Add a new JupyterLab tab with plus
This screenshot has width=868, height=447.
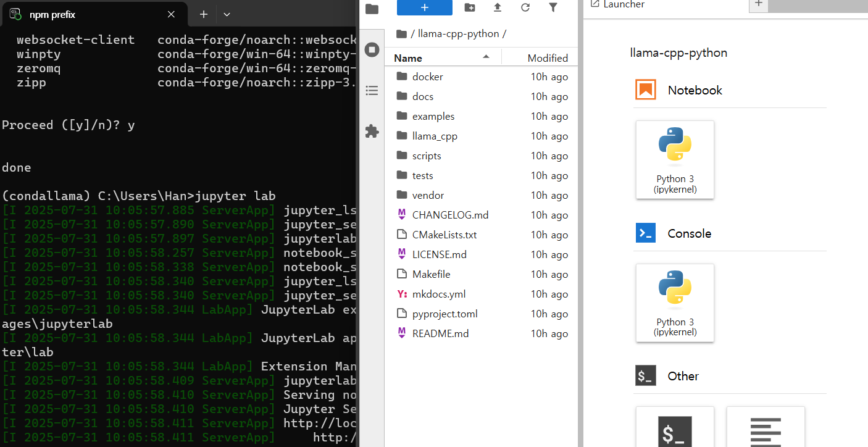759,4
